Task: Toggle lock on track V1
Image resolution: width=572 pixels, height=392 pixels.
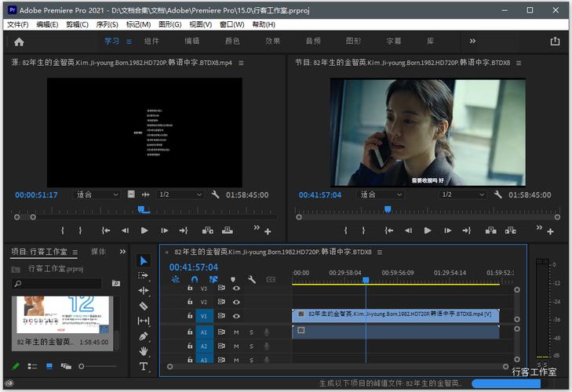Action: coord(190,316)
